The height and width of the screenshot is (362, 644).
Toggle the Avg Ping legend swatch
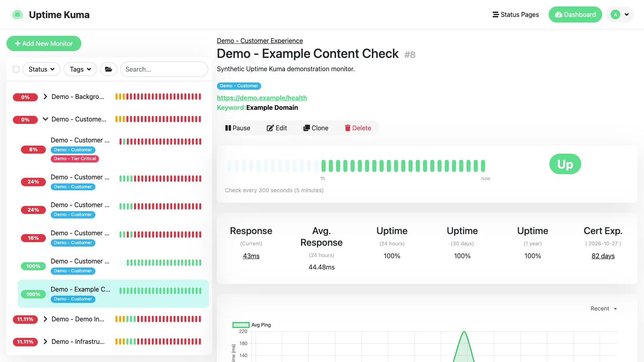241,325
